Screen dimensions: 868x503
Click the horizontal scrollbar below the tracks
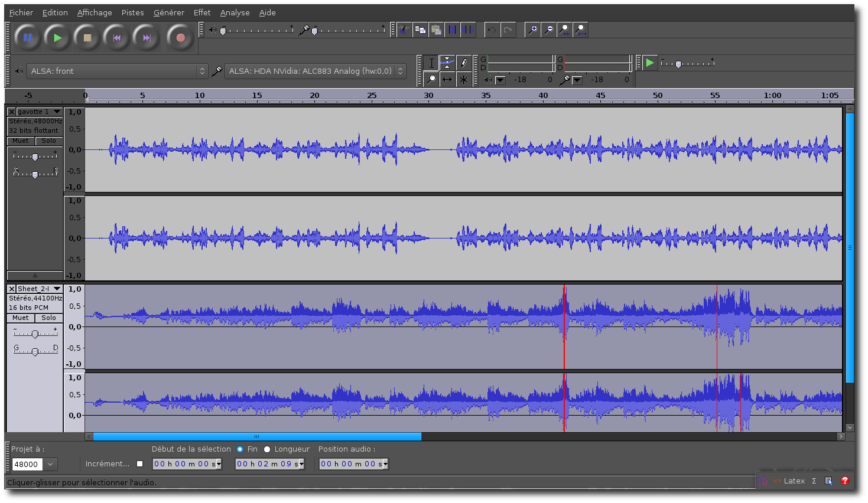click(x=257, y=437)
